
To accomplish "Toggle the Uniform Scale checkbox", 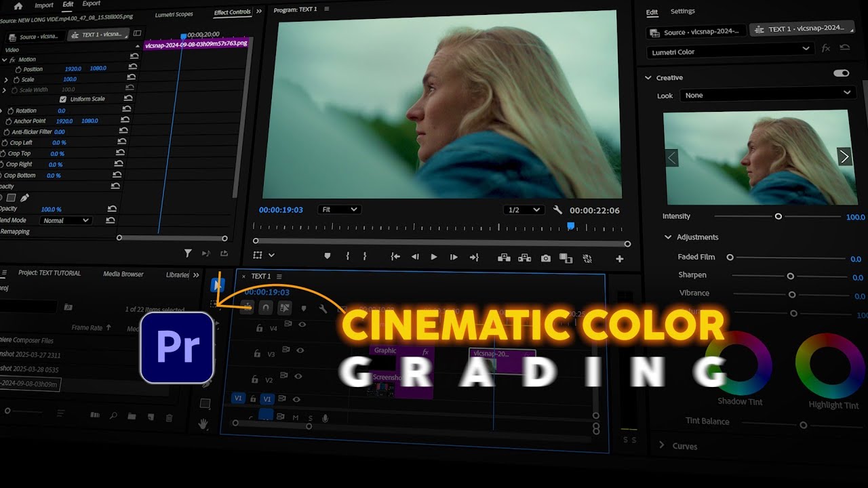I will (x=63, y=99).
